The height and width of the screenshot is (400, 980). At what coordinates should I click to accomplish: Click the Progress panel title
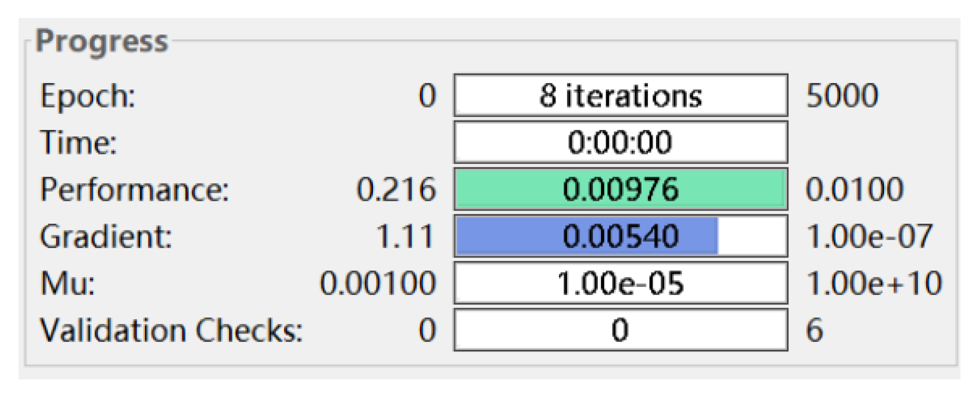click(x=101, y=42)
